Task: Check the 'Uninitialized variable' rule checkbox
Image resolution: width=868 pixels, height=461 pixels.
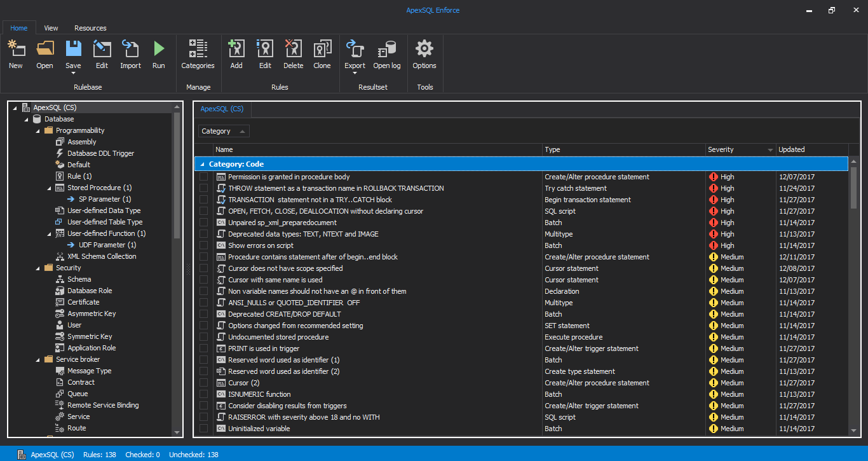Action: tap(203, 429)
